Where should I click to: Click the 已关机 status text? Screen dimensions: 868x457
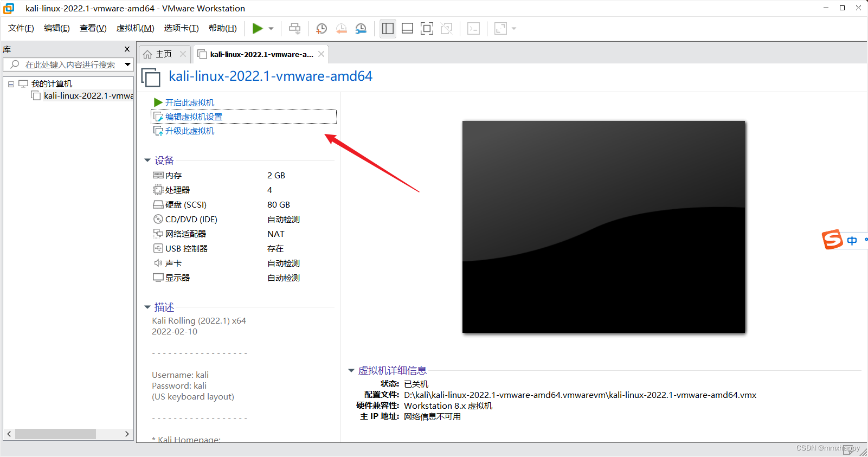[416, 384]
